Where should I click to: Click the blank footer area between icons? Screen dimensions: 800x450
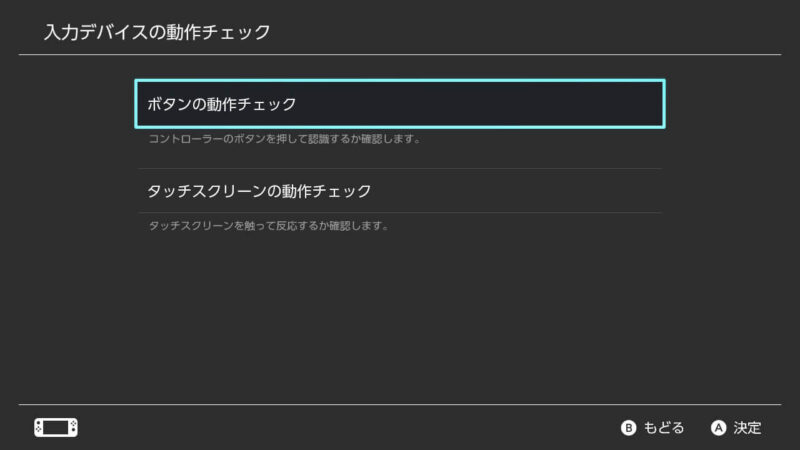[347, 428]
